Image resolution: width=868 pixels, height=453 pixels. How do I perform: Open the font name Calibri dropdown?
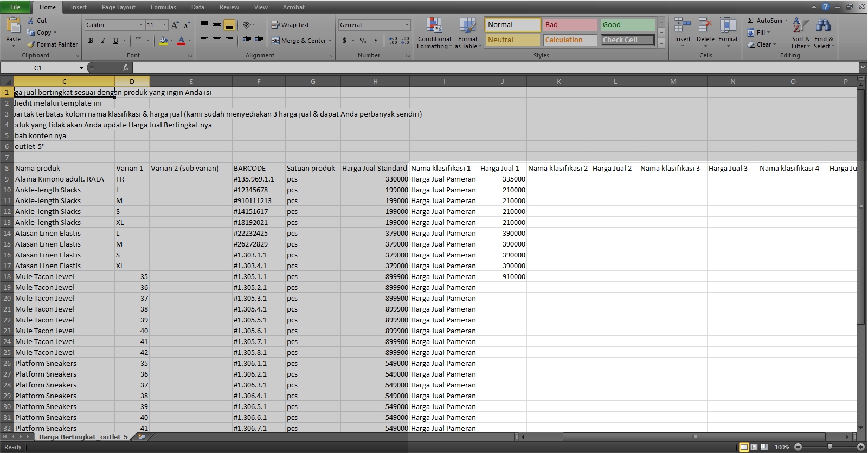141,25
